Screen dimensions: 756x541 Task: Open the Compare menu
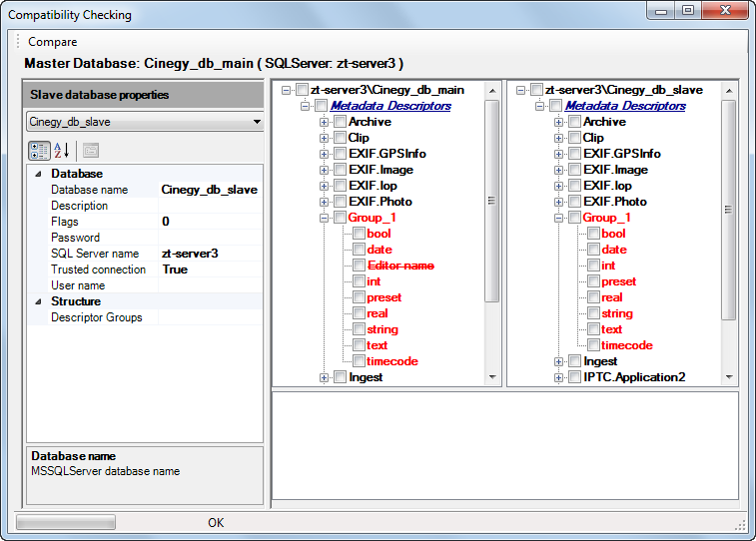(53, 42)
